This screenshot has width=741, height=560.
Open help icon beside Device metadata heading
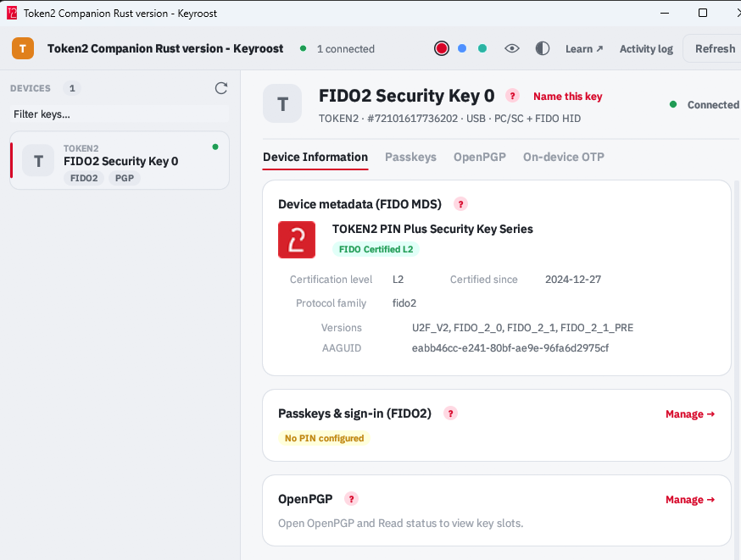(x=460, y=204)
